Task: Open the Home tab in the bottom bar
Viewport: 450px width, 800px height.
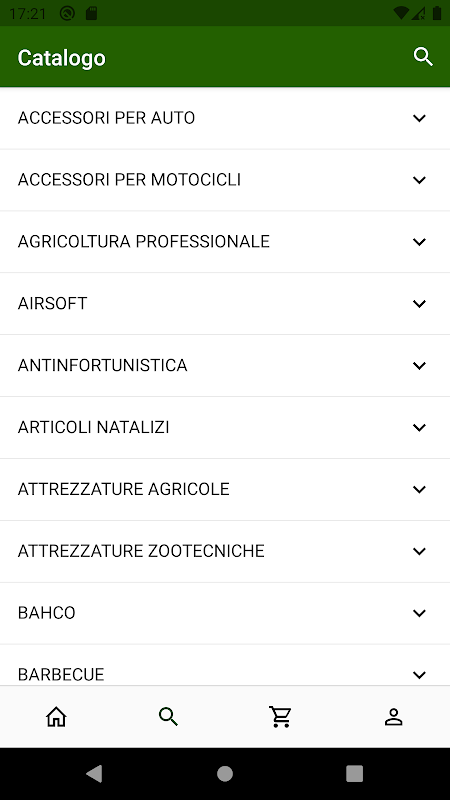Action: tap(56, 717)
